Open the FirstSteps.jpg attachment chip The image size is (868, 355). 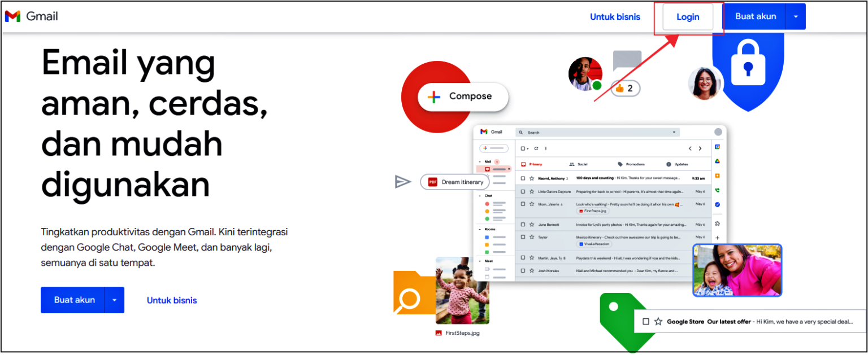pos(592,211)
